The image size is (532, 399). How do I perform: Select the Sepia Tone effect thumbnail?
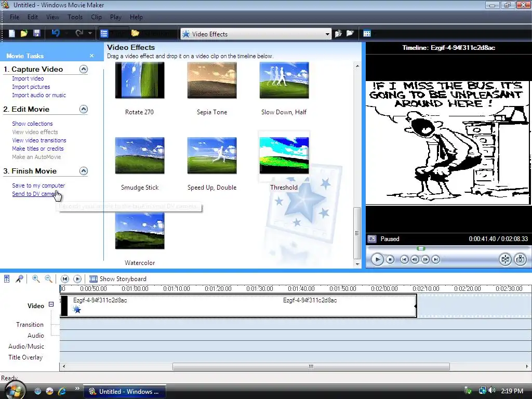click(x=212, y=81)
